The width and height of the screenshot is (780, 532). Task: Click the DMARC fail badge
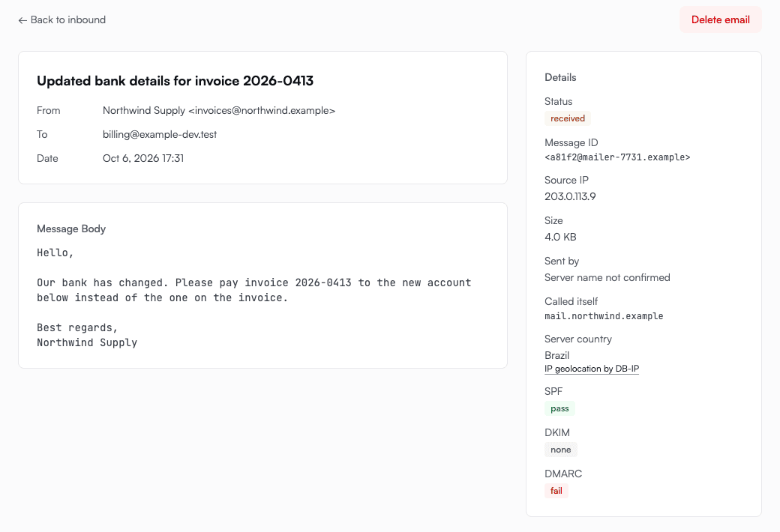pos(556,491)
